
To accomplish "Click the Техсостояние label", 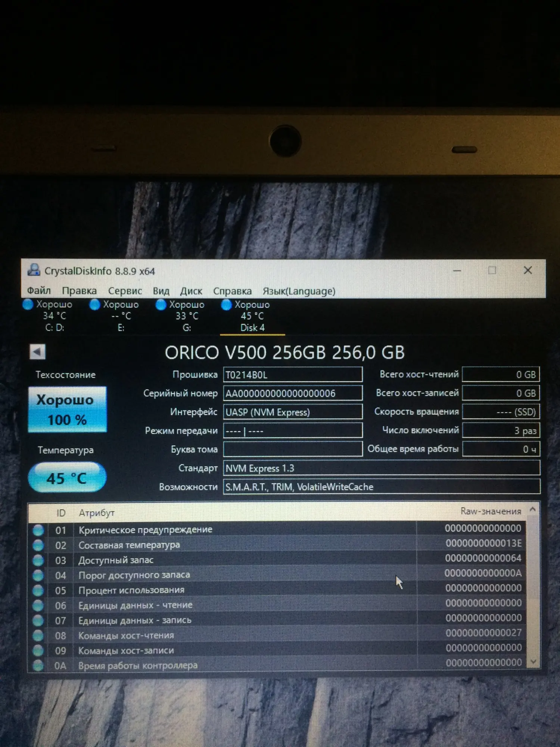I will pos(66,375).
